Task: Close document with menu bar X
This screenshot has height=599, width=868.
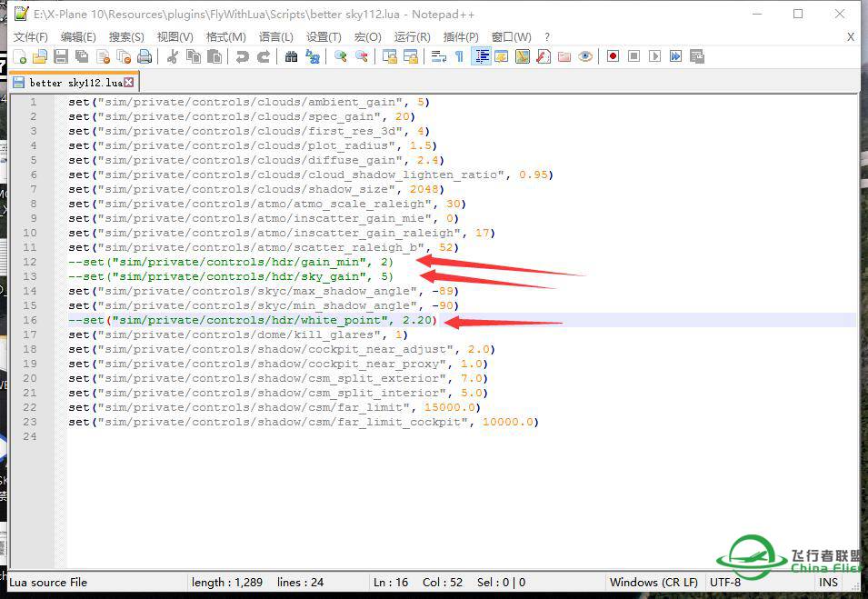Action: (851, 37)
